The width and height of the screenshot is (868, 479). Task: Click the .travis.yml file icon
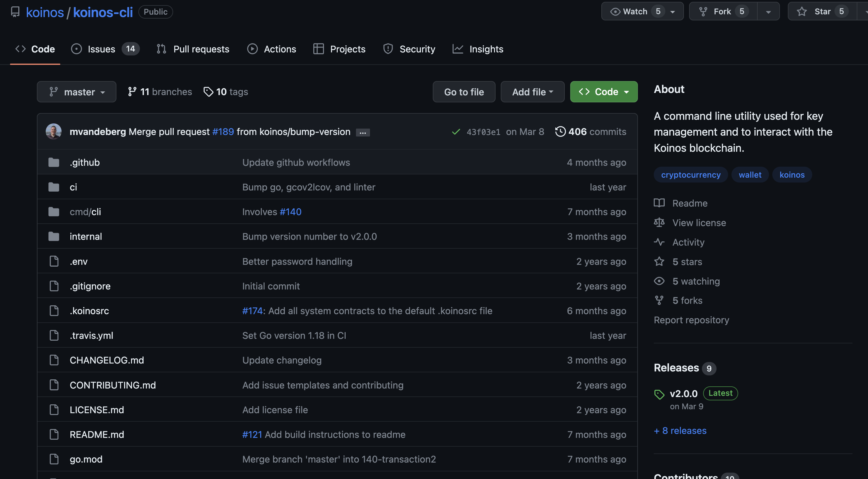pyautogui.click(x=54, y=335)
